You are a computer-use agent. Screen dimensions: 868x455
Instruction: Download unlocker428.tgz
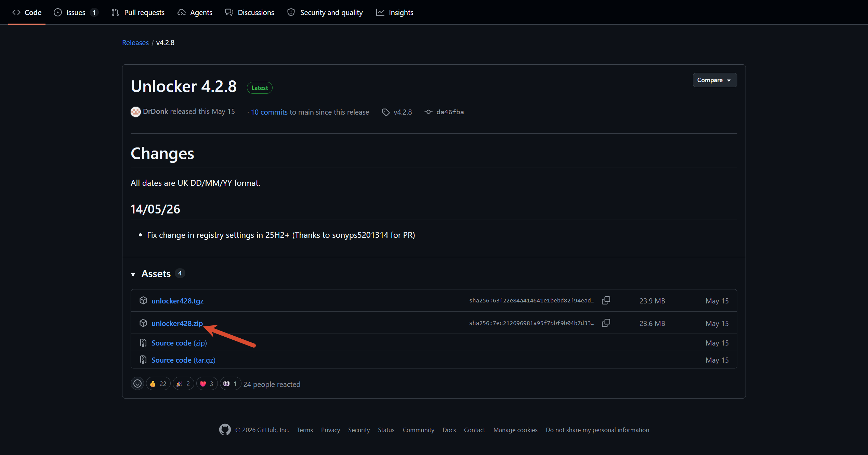(x=177, y=301)
